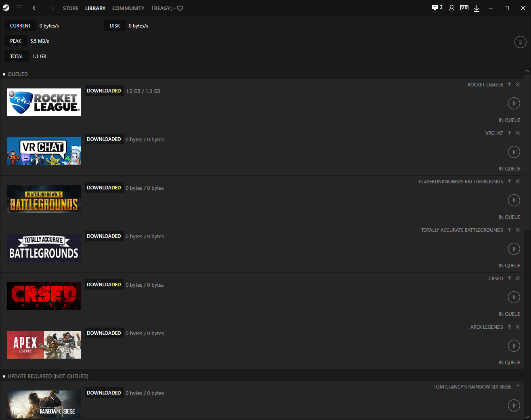Click the Apex Legends game banner
The width and height of the screenshot is (531, 420).
click(x=44, y=344)
